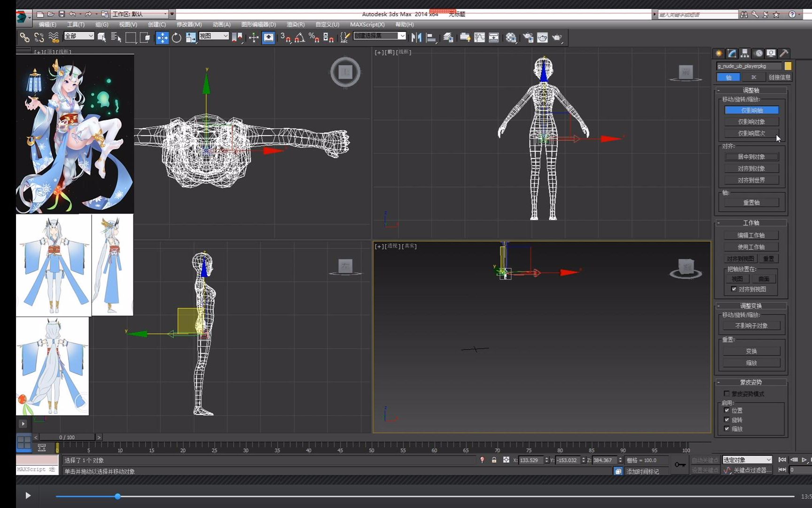Open the 工具(T) menu
The width and height of the screenshot is (812, 508).
76,24
